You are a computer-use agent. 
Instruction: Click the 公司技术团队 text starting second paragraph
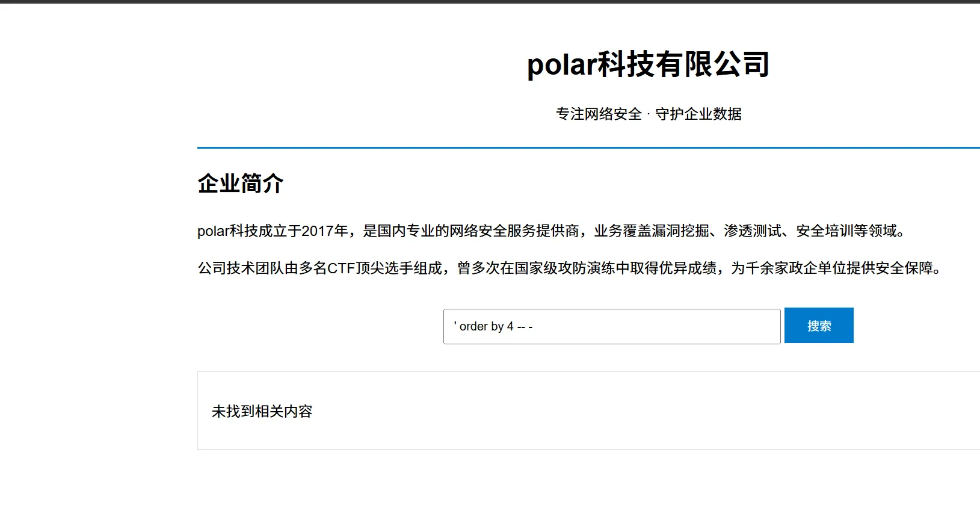point(241,268)
